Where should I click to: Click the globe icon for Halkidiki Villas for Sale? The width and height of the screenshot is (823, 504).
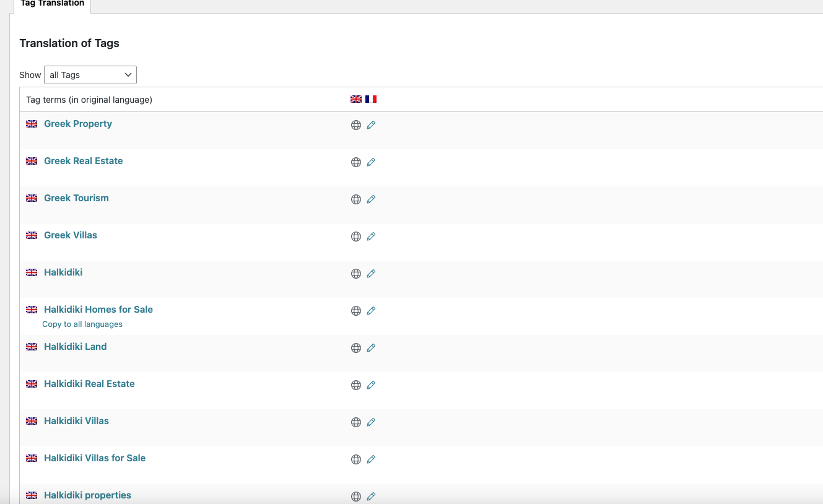(356, 459)
